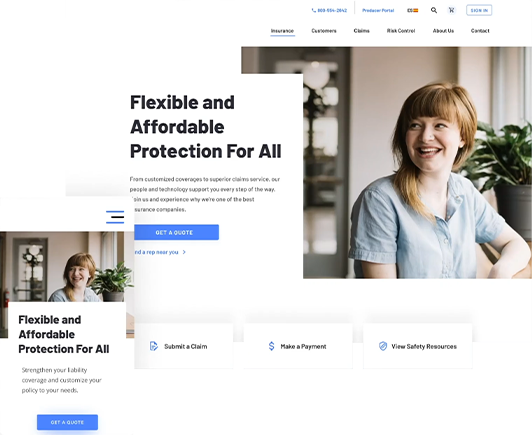Click desktop Get a Quote button
Screen dimensions: 532x435
(x=176, y=232)
